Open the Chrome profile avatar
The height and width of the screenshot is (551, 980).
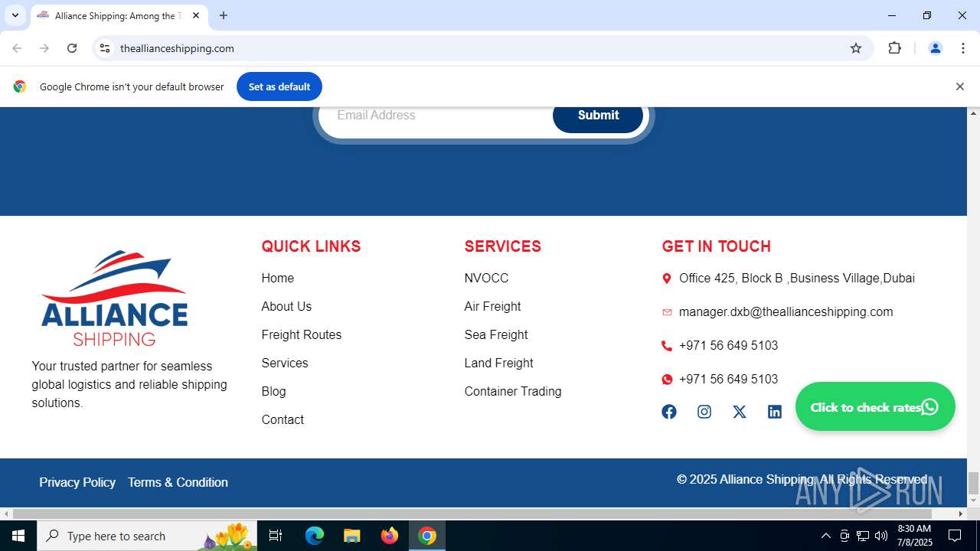(x=935, y=48)
